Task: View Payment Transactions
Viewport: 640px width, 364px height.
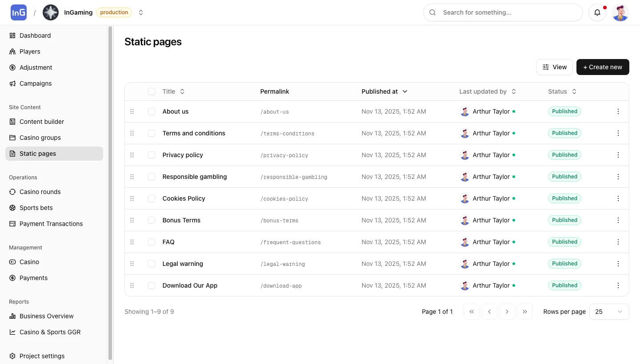Action: [51, 224]
